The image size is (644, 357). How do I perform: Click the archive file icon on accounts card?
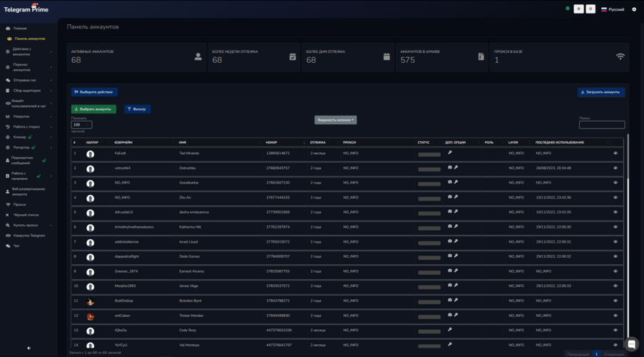[x=481, y=57]
